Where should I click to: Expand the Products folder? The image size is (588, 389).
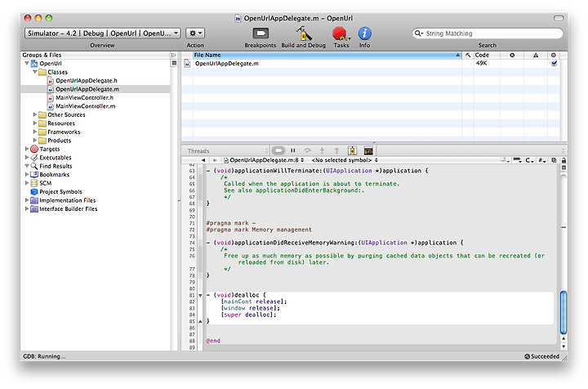35,141
